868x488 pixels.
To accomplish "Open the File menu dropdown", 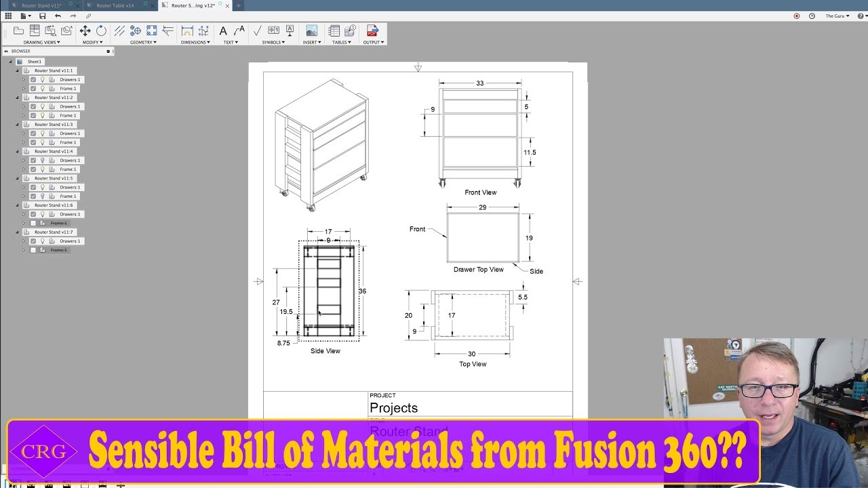I will click(26, 16).
